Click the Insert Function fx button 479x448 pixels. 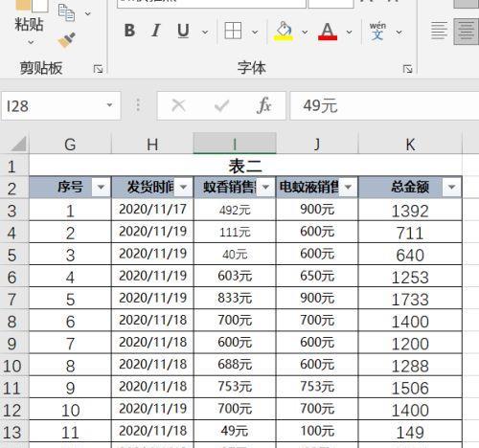tap(264, 105)
